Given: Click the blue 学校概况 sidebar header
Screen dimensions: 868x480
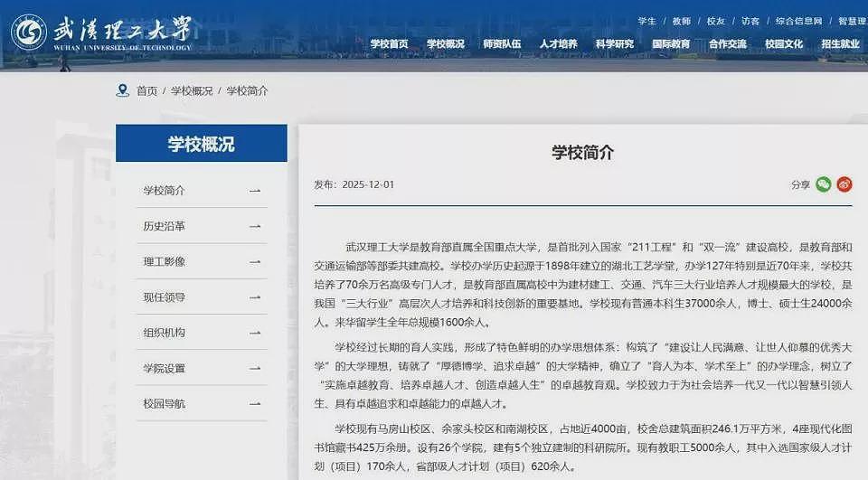Looking at the screenshot, I should pyautogui.click(x=202, y=144).
